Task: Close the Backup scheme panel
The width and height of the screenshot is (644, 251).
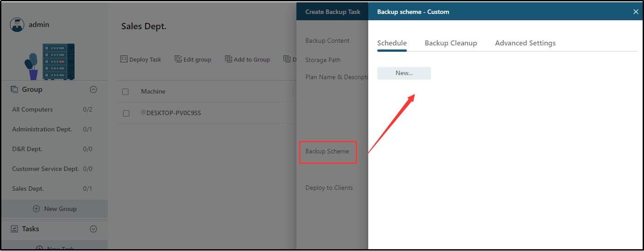Action: (x=635, y=12)
